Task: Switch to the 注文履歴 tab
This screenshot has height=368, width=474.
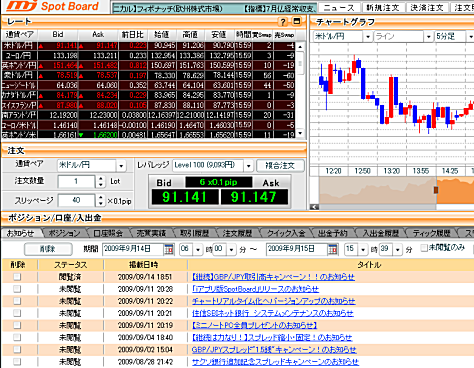Action: 237,233
